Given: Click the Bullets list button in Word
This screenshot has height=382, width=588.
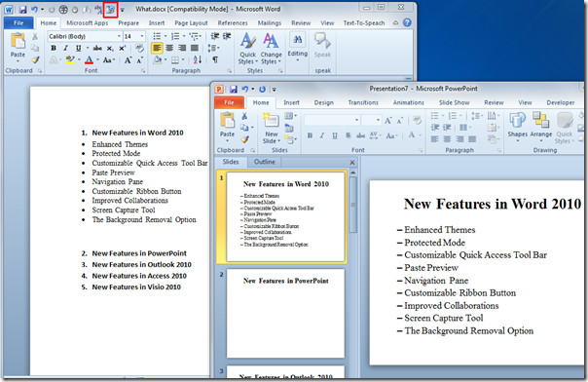Looking at the screenshot, I should [157, 36].
